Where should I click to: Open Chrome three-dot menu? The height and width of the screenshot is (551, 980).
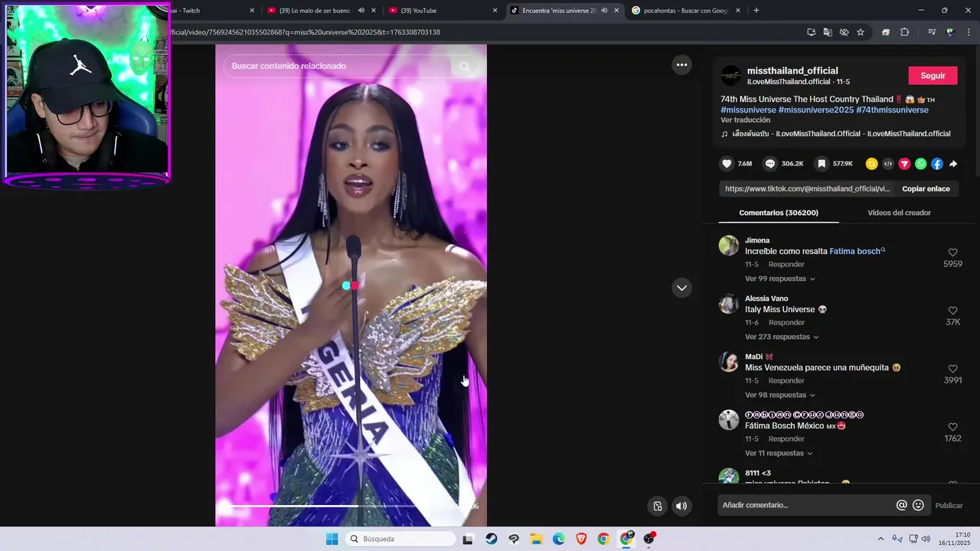[x=968, y=32]
